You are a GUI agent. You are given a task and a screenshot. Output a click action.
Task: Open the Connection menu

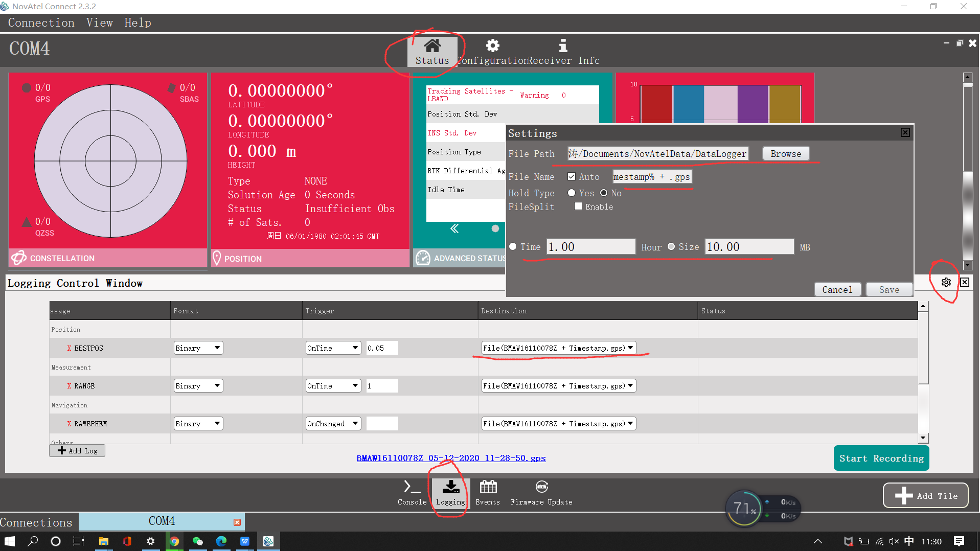tap(41, 22)
